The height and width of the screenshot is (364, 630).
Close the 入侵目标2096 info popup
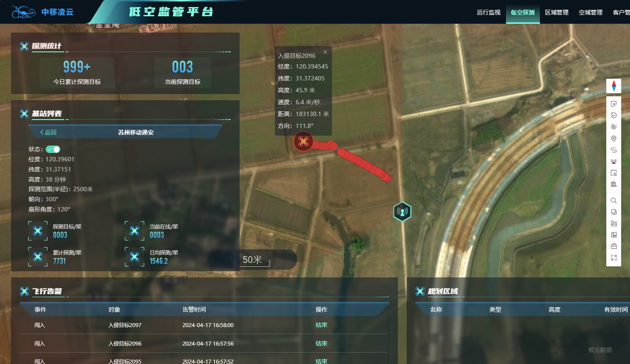[325, 52]
